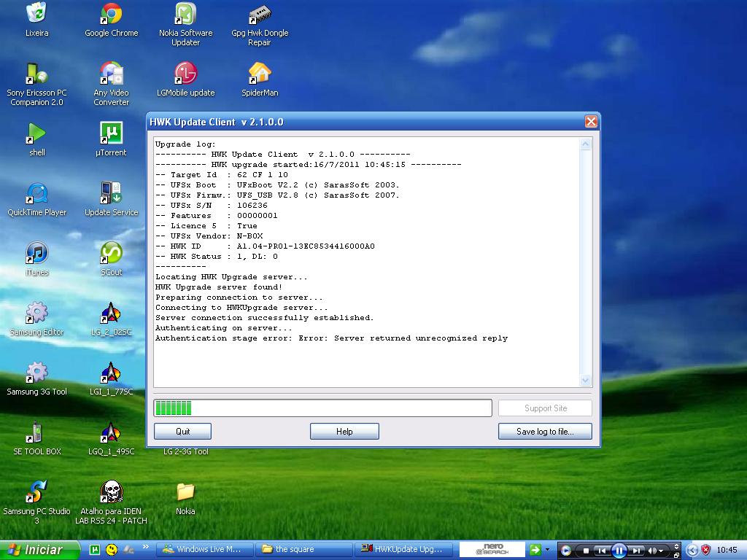Image resolution: width=747 pixels, height=560 pixels.
Task: Open the Iniciar start menu
Action: pyautogui.click(x=39, y=550)
